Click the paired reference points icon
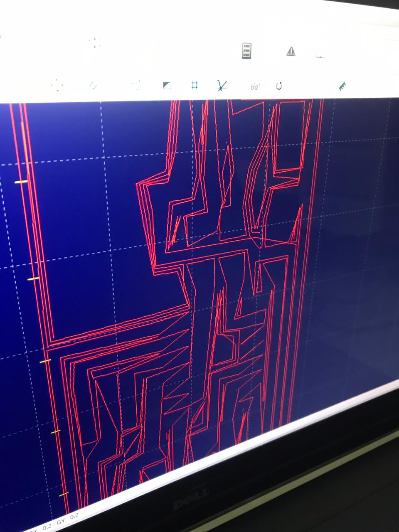 254,86
